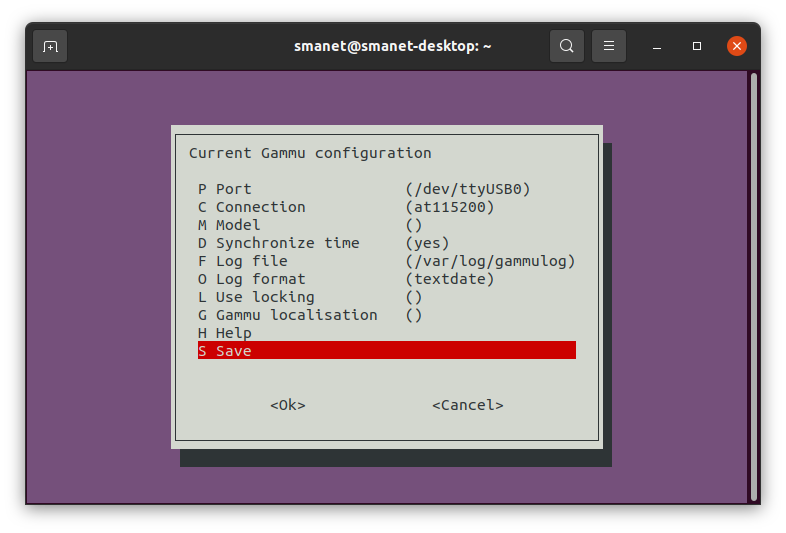
Task: Select the highlighted Save row
Action: (386, 350)
